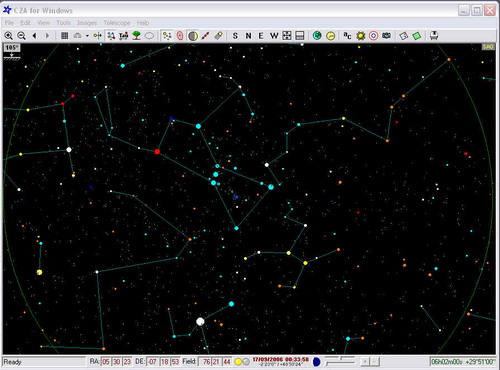500x370 pixels.
Task: Go forward with the right arrow
Action: click(47, 36)
